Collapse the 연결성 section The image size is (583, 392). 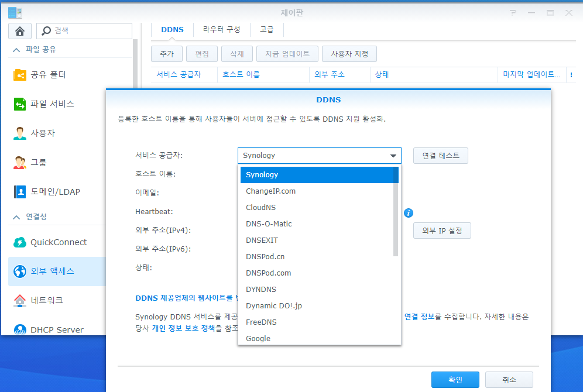(16, 217)
